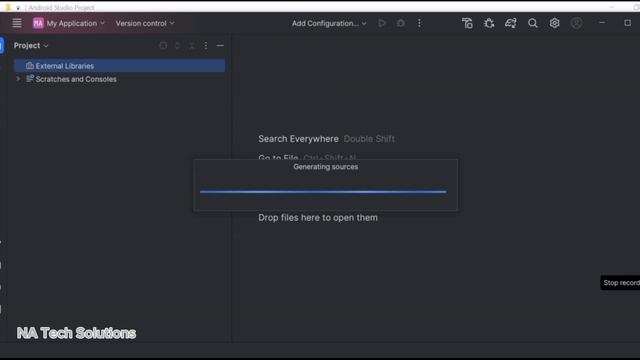Screen dimensions: 640x360
Task: Maximize the Android Studio window
Action: [628, 23]
